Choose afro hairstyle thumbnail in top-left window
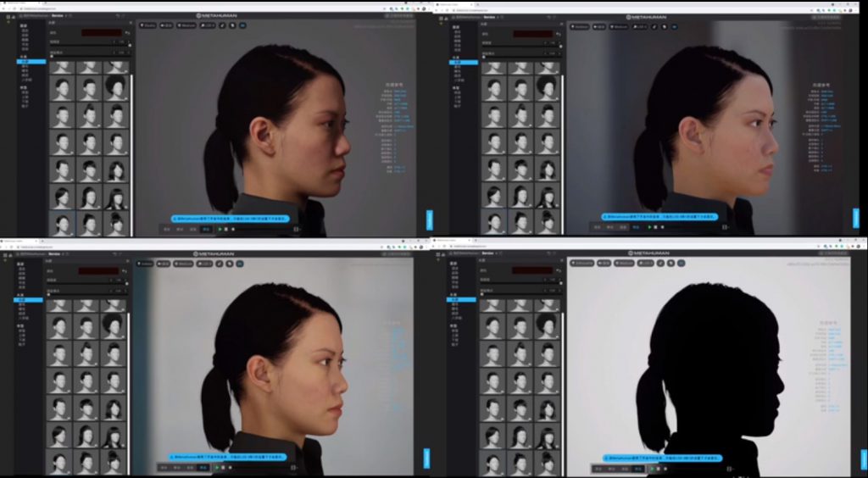 tap(116, 88)
